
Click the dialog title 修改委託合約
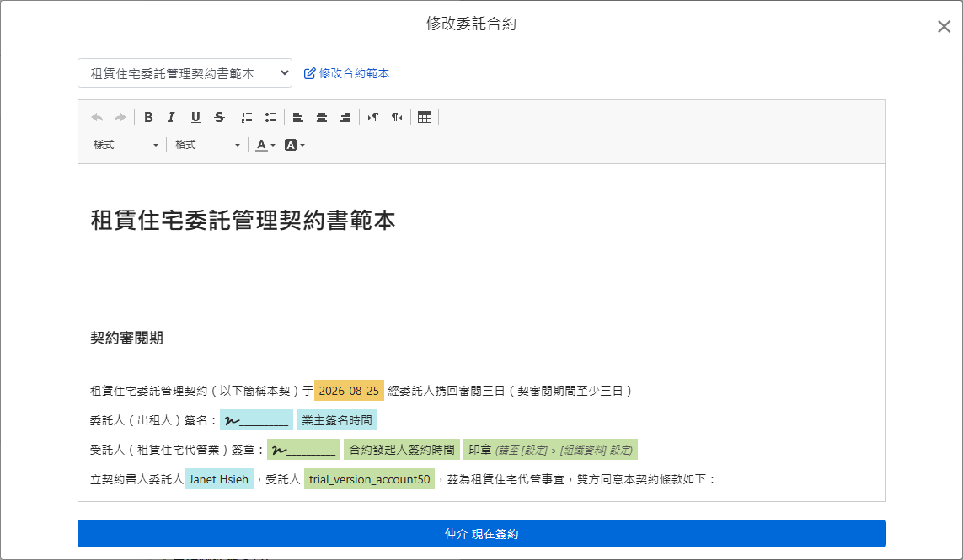472,24
